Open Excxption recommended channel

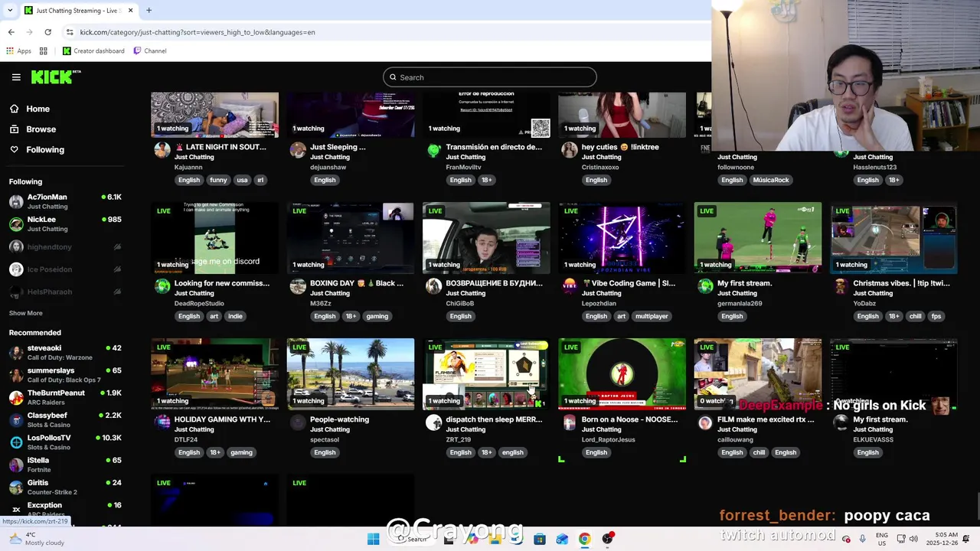click(x=65, y=509)
